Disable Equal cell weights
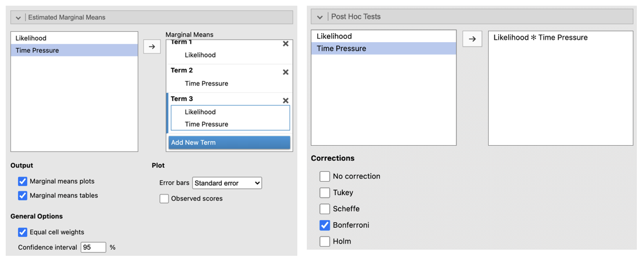 tap(22, 232)
